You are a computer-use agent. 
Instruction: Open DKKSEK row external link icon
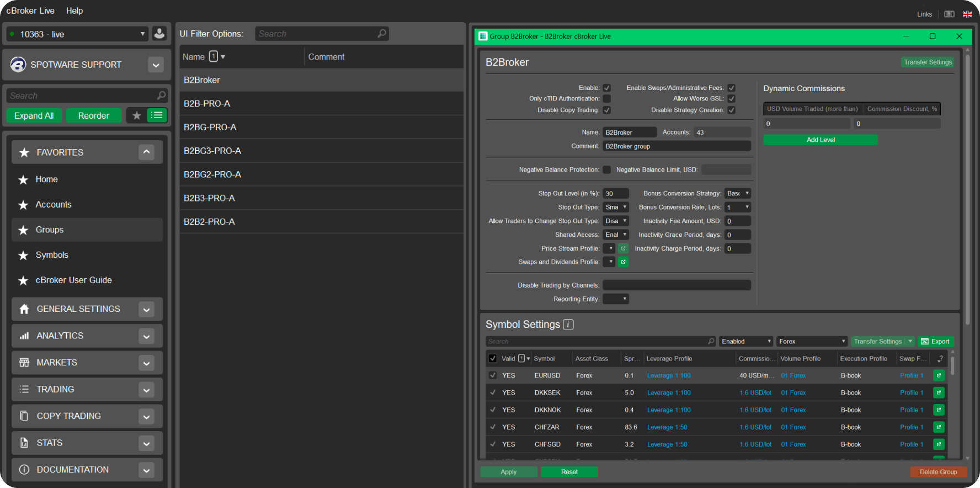(939, 392)
